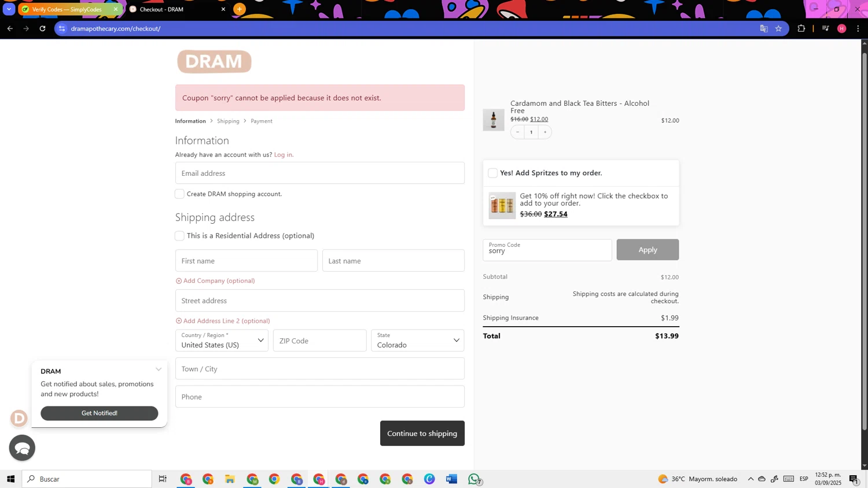Click the round DRAM D badge icon
This screenshot has height=488, width=868.
coord(19,418)
